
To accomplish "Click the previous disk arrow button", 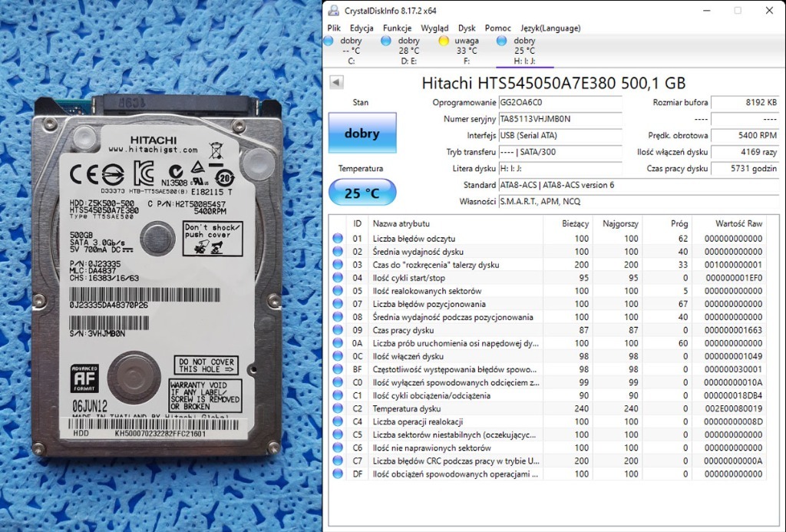I will pyautogui.click(x=336, y=82).
